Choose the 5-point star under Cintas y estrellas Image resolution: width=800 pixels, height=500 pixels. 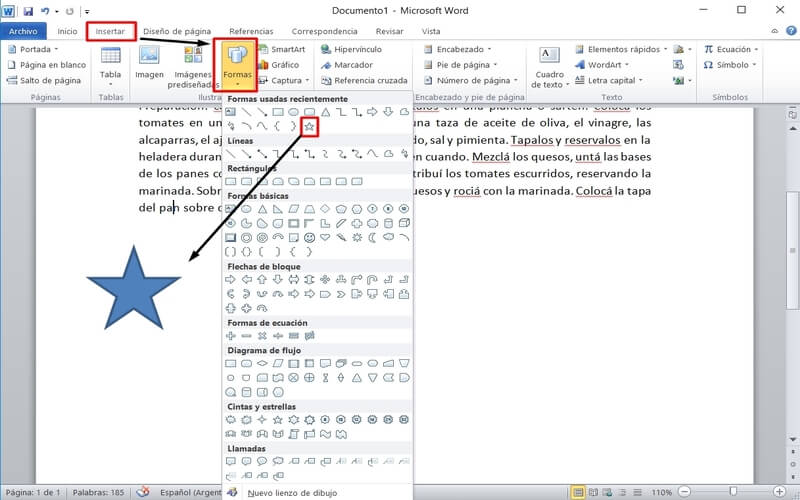(278, 420)
